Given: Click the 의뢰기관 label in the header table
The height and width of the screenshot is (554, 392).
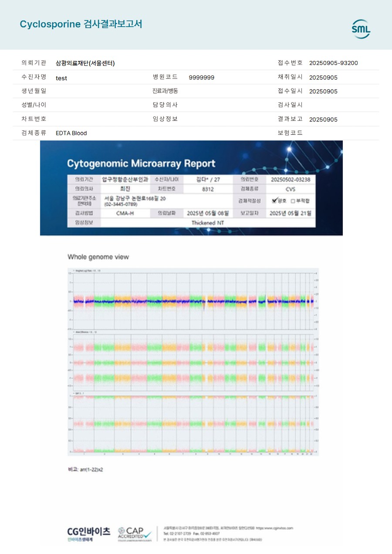Looking at the screenshot, I should [x=34, y=63].
